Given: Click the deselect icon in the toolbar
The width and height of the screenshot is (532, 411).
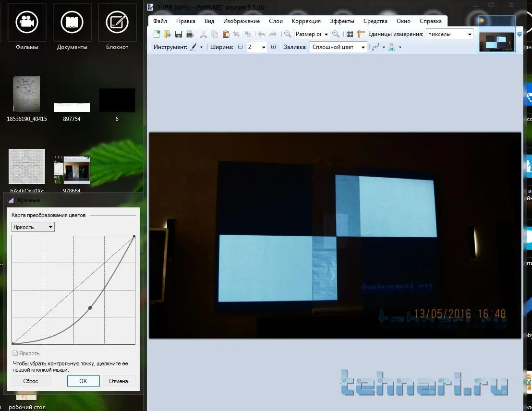Looking at the screenshot, I should pos(248,34).
